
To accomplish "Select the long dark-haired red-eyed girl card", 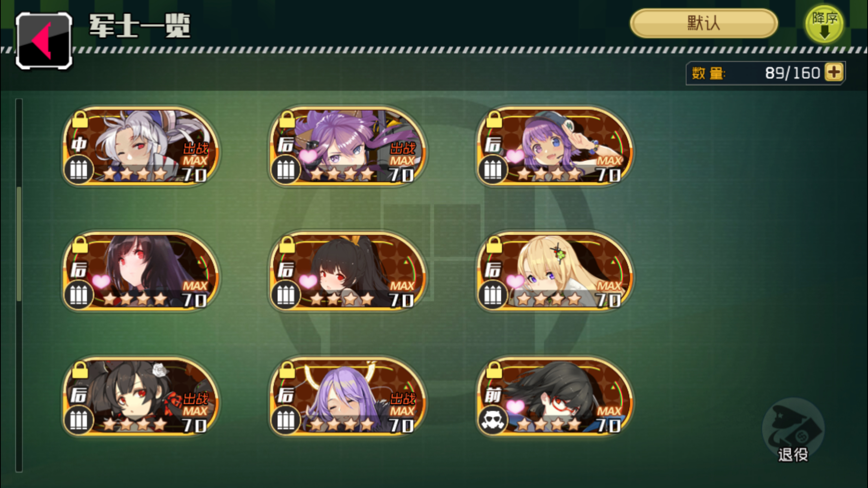I will [141, 271].
